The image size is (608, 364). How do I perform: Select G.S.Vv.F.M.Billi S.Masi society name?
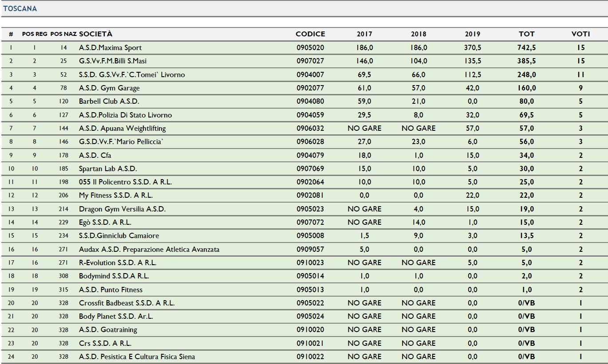112,61
